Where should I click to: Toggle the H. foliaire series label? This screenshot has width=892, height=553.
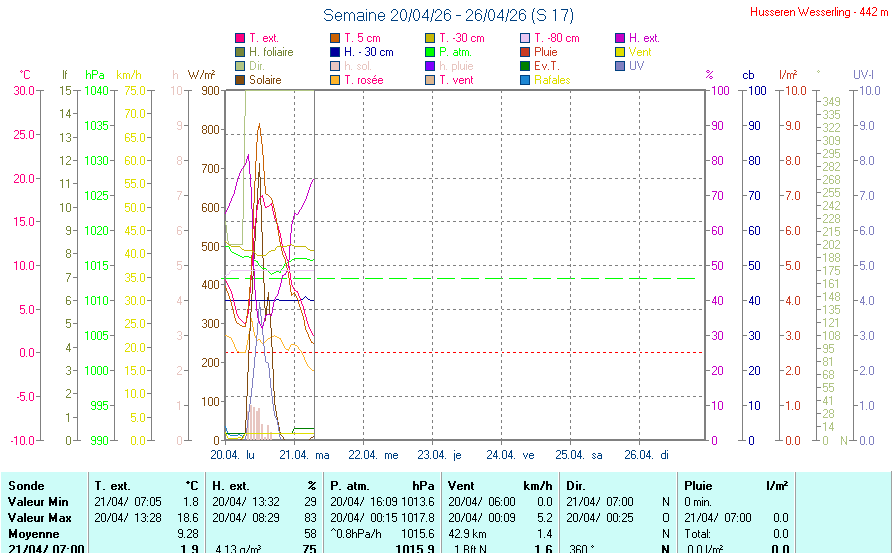coord(271,52)
